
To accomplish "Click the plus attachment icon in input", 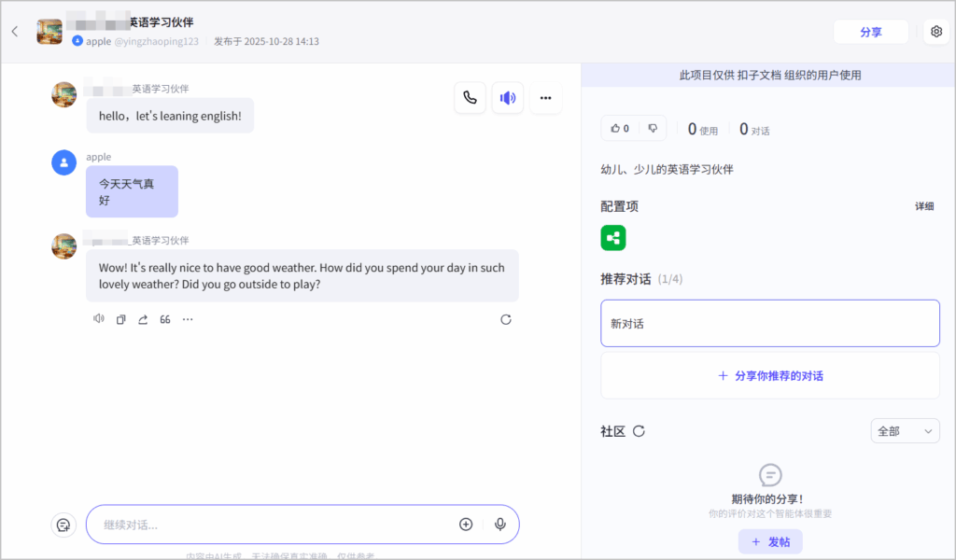I will [x=466, y=525].
